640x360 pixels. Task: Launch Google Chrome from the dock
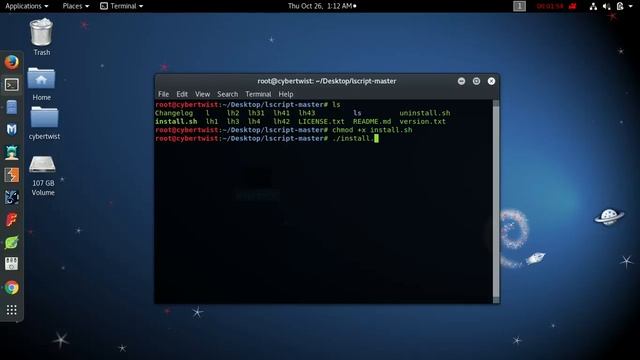(x=11, y=288)
